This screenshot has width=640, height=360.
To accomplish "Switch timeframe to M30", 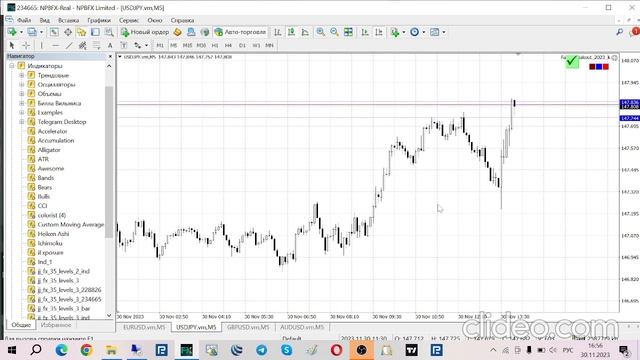I will (x=201, y=45).
